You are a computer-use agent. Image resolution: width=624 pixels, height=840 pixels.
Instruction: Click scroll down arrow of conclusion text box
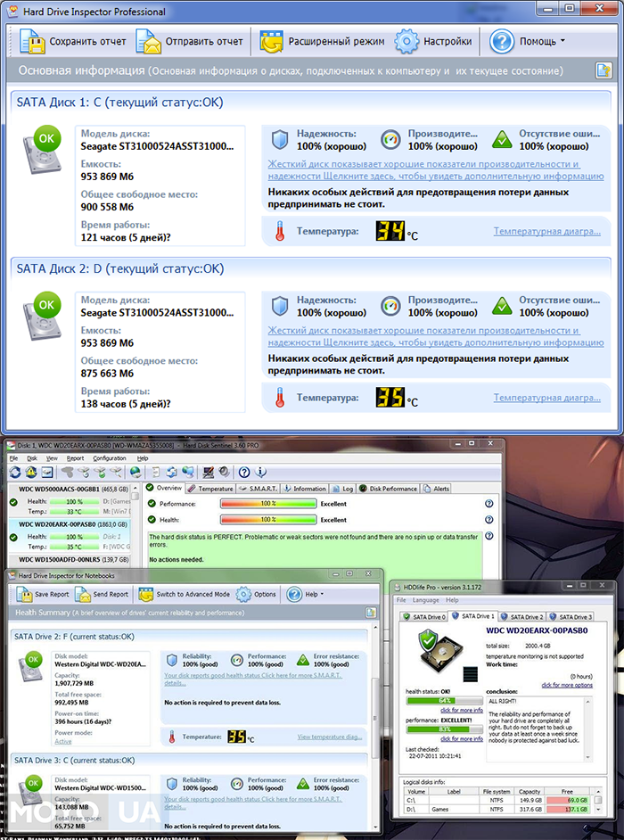(x=589, y=757)
